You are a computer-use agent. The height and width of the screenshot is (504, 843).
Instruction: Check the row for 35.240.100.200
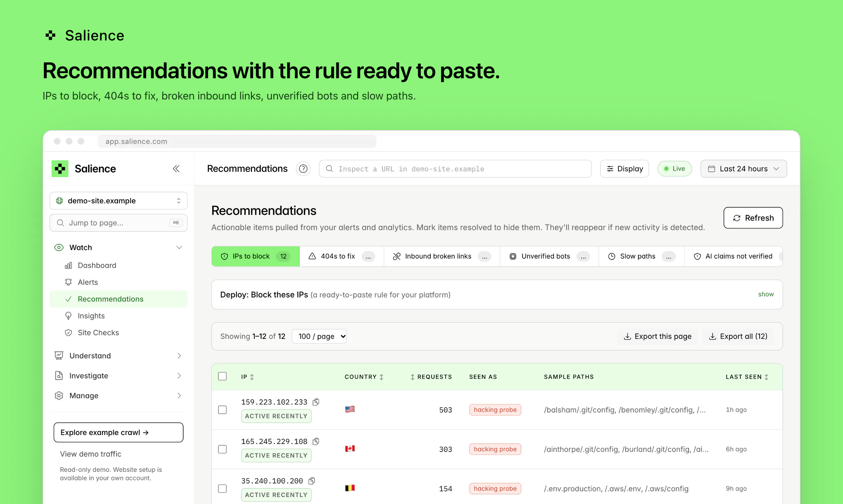tap(222, 488)
